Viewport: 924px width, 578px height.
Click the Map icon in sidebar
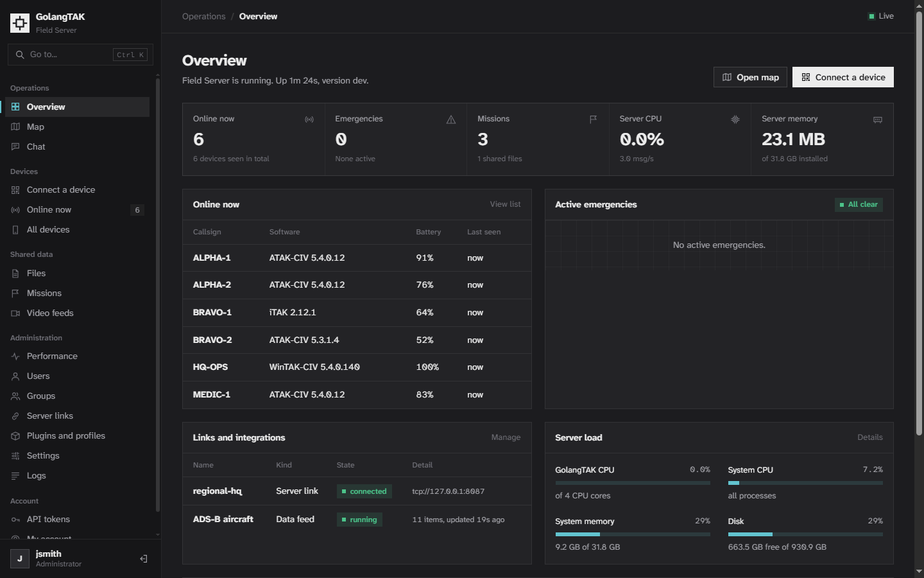(x=15, y=127)
